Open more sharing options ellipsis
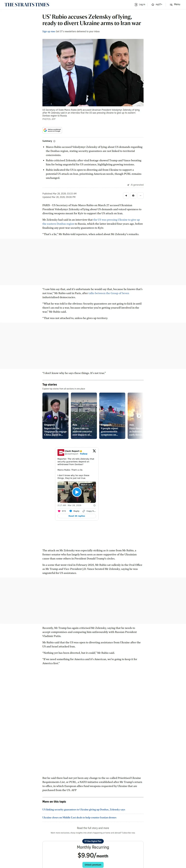This screenshot has width=186, height=868. coord(140,195)
